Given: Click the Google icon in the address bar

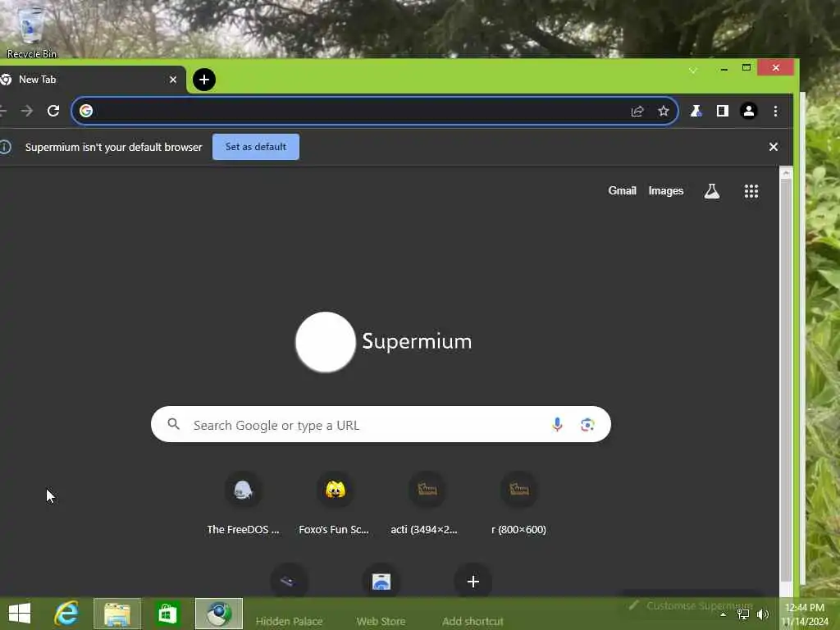Looking at the screenshot, I should pyautogui.click(x=86, y=111).
